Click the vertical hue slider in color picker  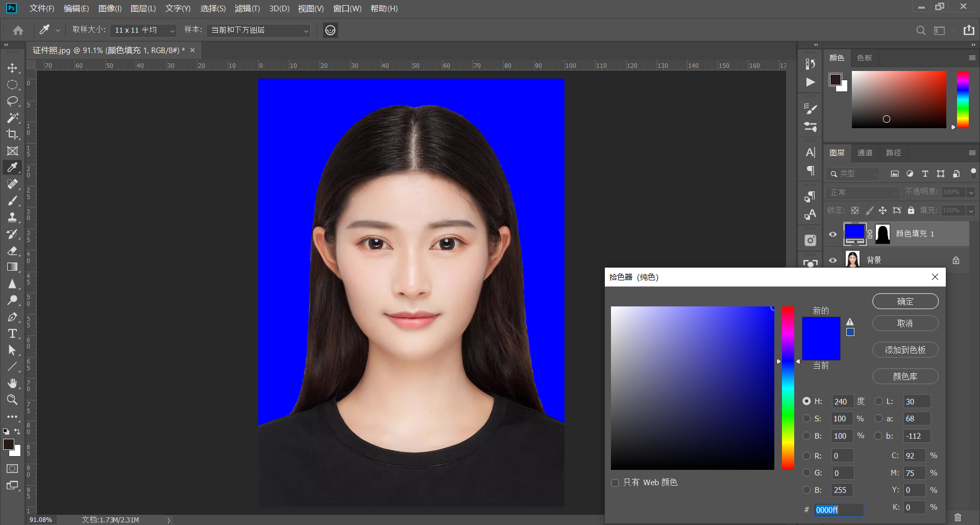tap(788, 388)
